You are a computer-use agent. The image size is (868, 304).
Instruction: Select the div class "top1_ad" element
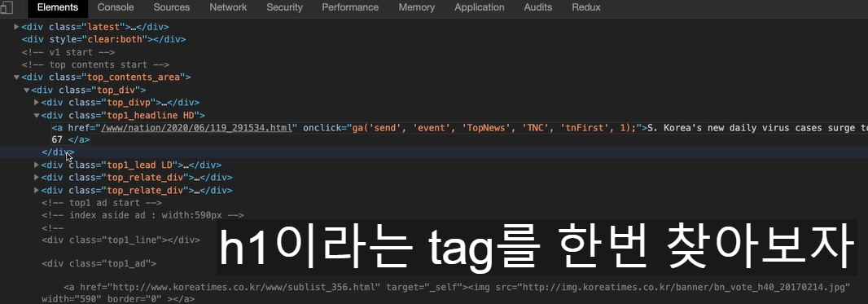pos(99,263)
